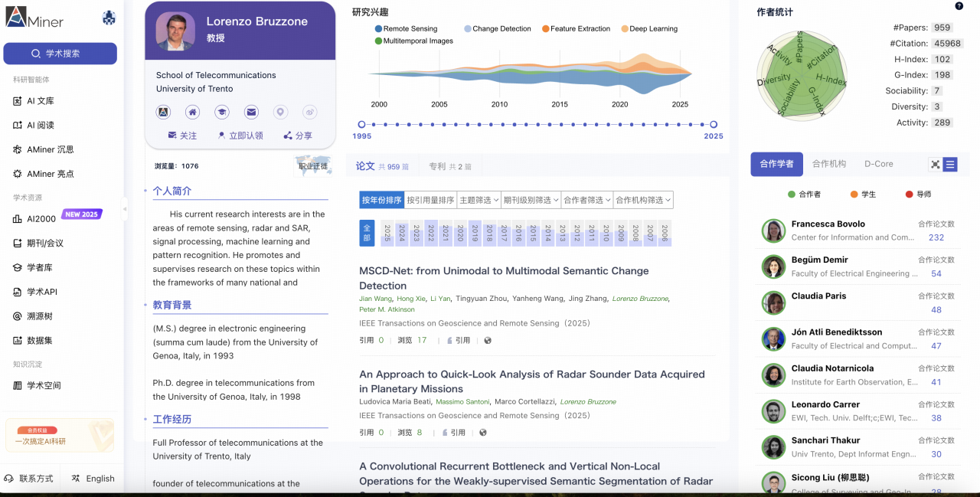Filter papers by year 2024

(x=401, y=233)
